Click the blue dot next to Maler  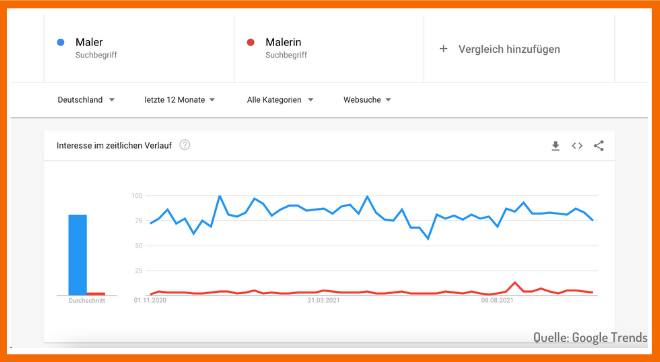tap(61, 42)
